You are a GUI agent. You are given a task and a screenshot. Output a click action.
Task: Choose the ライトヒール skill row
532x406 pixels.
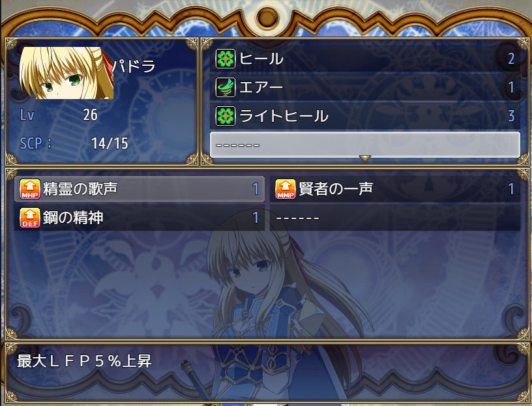pyautogui.click(x=364, y=116)
